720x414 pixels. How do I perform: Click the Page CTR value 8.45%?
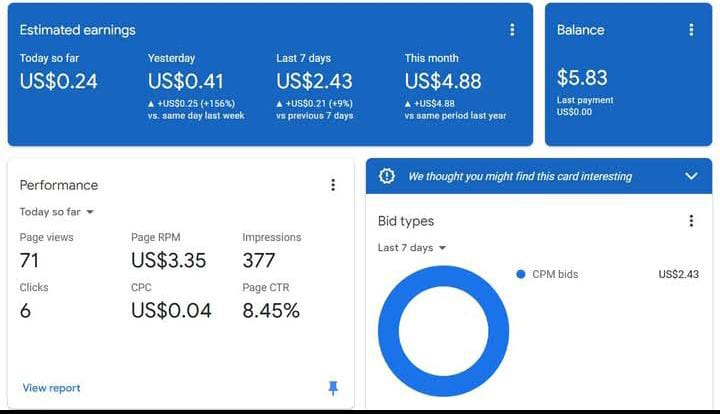[271, 311]
